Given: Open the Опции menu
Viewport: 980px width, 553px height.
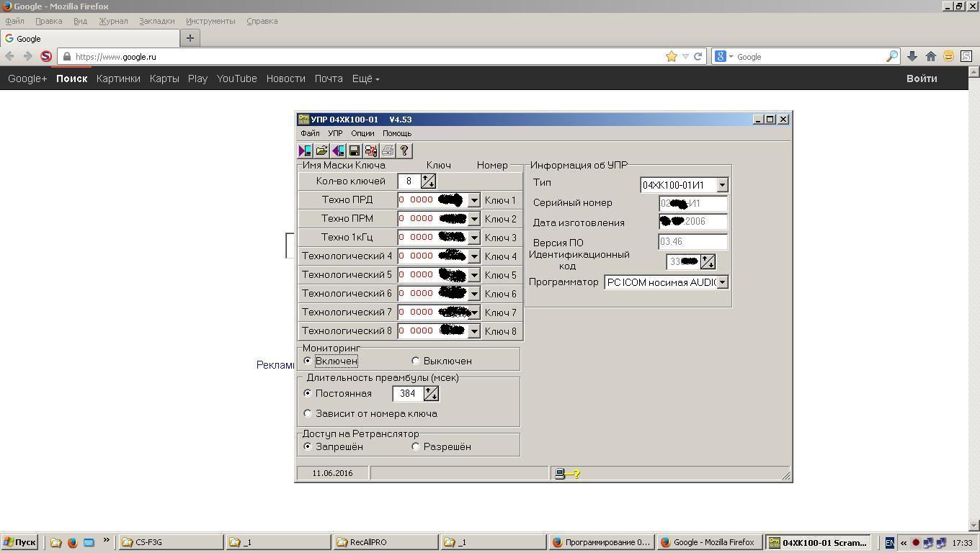Looking at the screenshot, I should (x=362, y=133).
